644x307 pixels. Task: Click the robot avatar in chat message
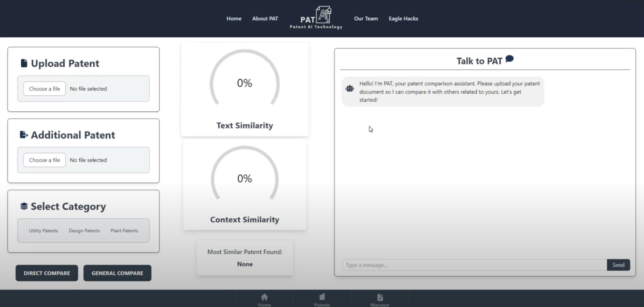pyautogui.click(x=350, y=89)
